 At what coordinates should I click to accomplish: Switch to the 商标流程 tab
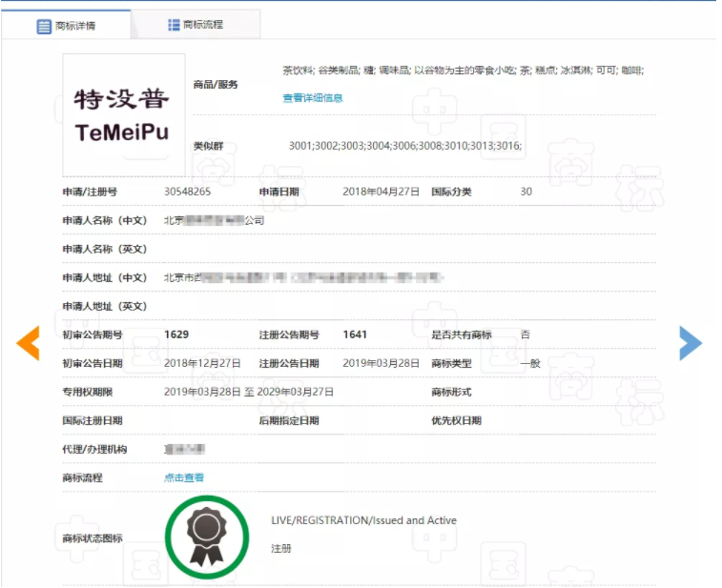pyautogui.click(x=196, y=25)
